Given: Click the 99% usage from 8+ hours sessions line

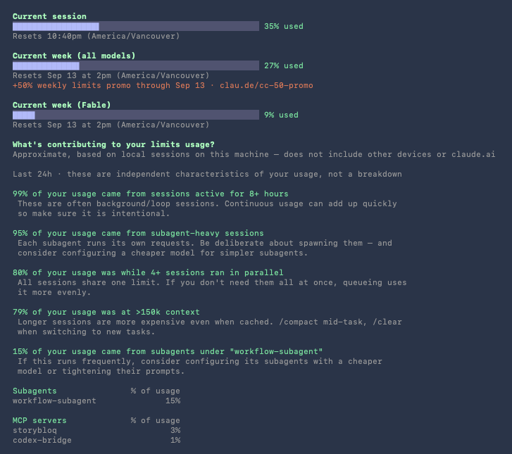Looking at the screenshot, I should 150,194.
